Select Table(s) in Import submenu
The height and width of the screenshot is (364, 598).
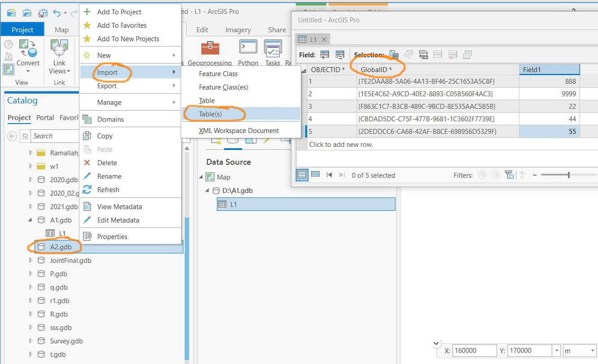241,114
